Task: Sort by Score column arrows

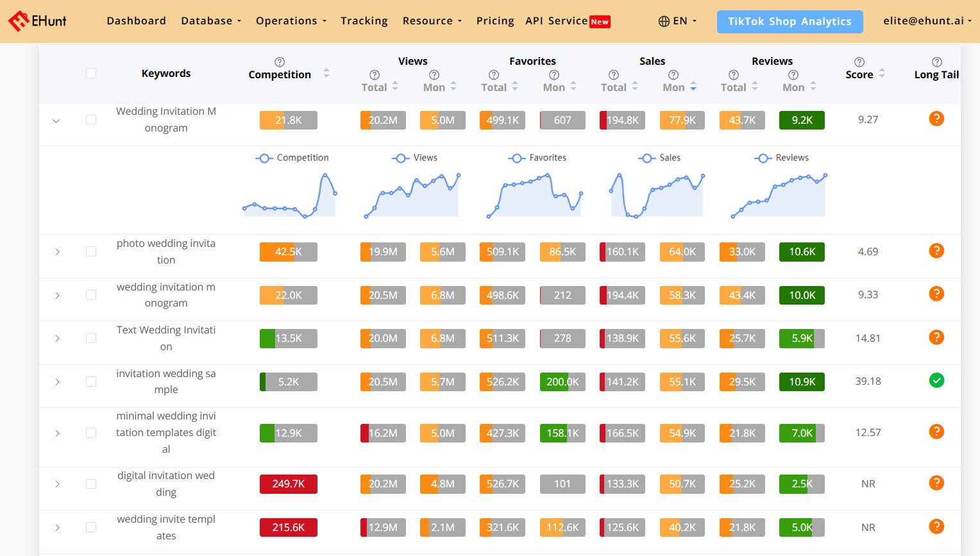Action: pos(882,73)
